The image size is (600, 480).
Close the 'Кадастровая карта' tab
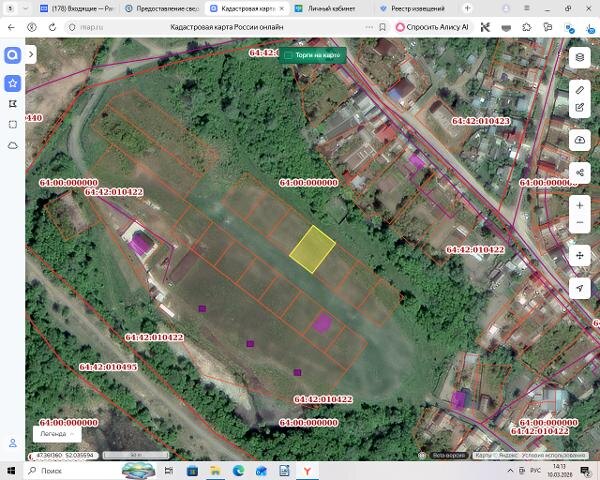pos(282,8)
